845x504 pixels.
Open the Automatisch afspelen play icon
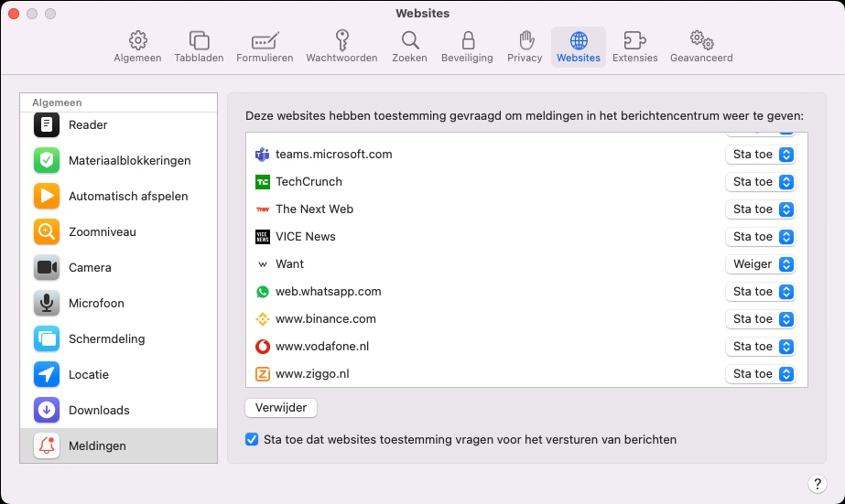pyautogui.click(x=47, y=196)
